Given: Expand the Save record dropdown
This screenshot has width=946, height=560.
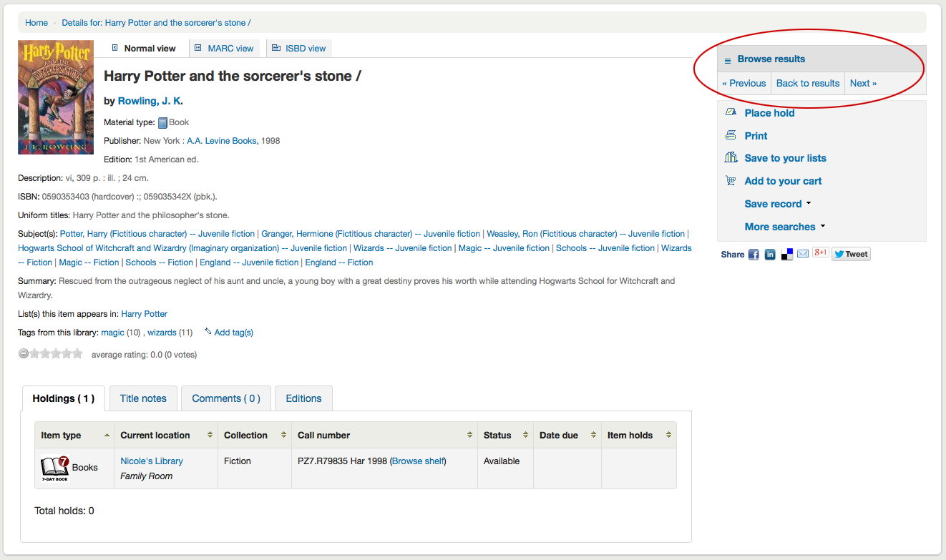Looking at the screenshot, I should 778,204.
